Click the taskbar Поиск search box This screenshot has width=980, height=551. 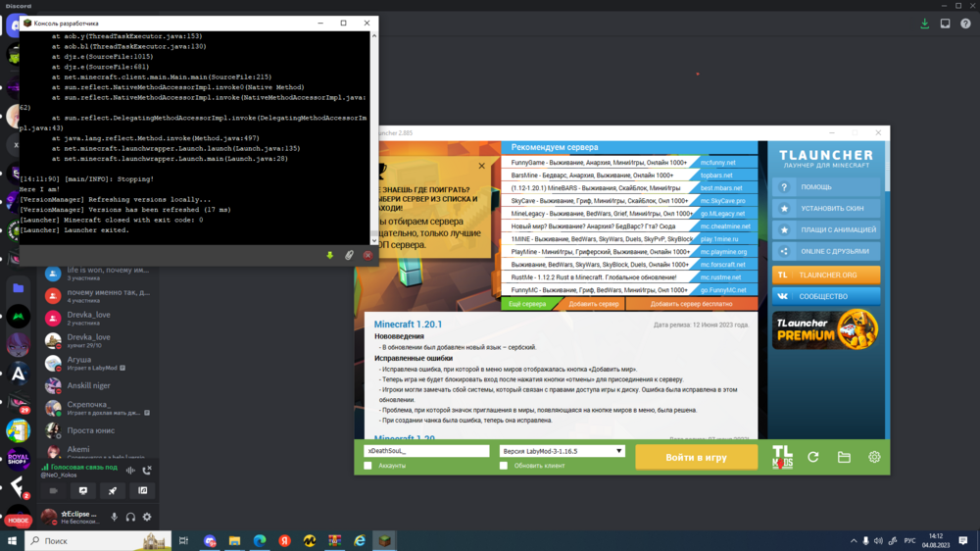(98, 540)
